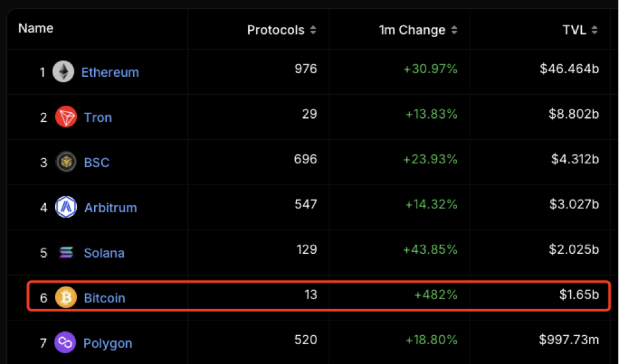Open the Arbitrum chain link
The width and height of the screenshot is (619, 364).
(x=110, y=208)
